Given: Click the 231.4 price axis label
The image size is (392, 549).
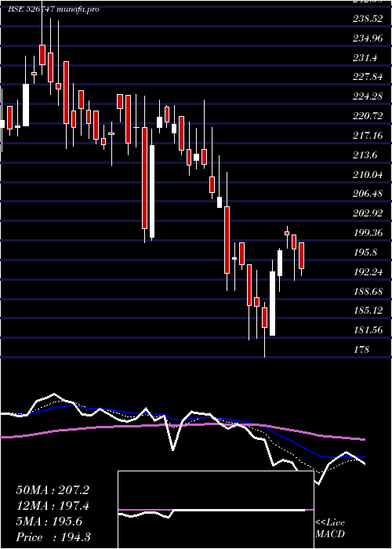Looking at the screenshot, I should click(365, 58).
